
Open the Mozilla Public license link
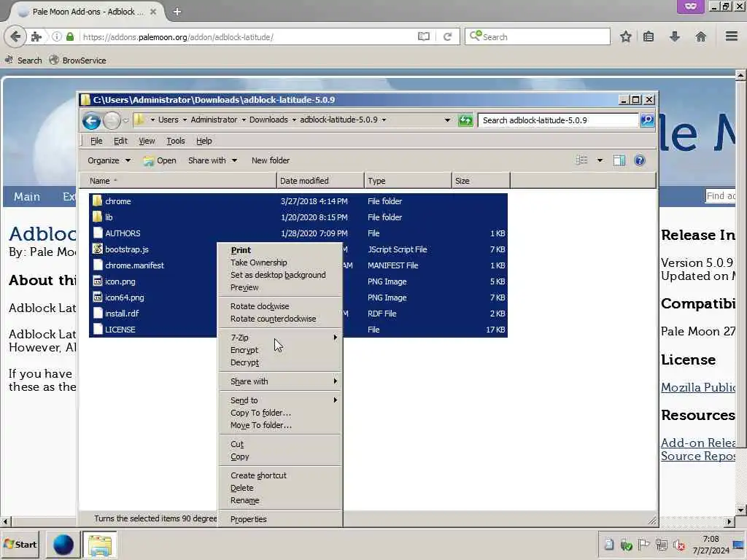(698, 388)
